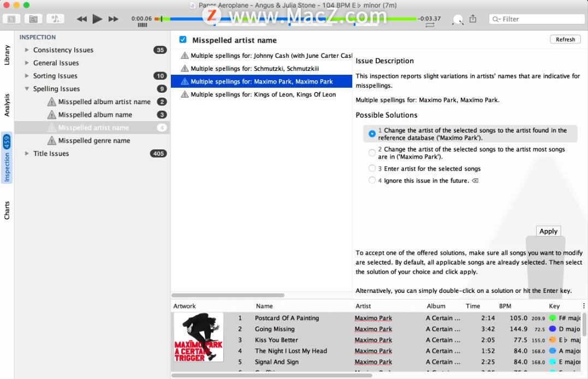The height and width of the screenshot is (379, 588).
Task: Click the Filter search field
Action: point(538,19)
